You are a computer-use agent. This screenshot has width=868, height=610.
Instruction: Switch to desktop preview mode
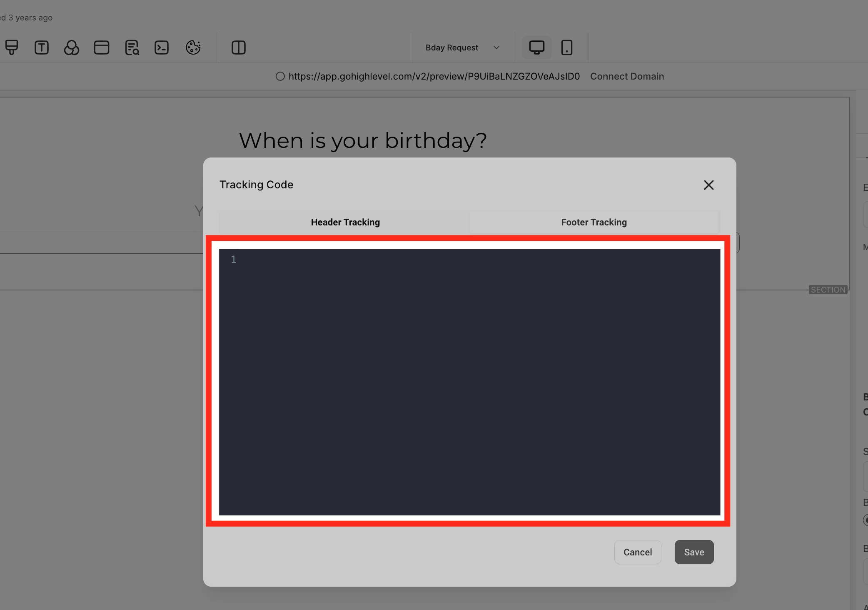click(x=537, y=47)
